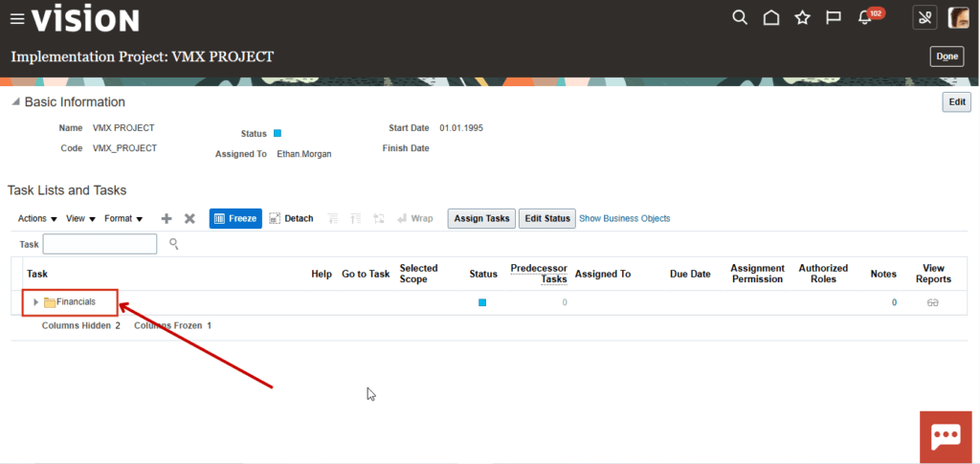Click the Start Date value 01.01.1995

(461, 128)
